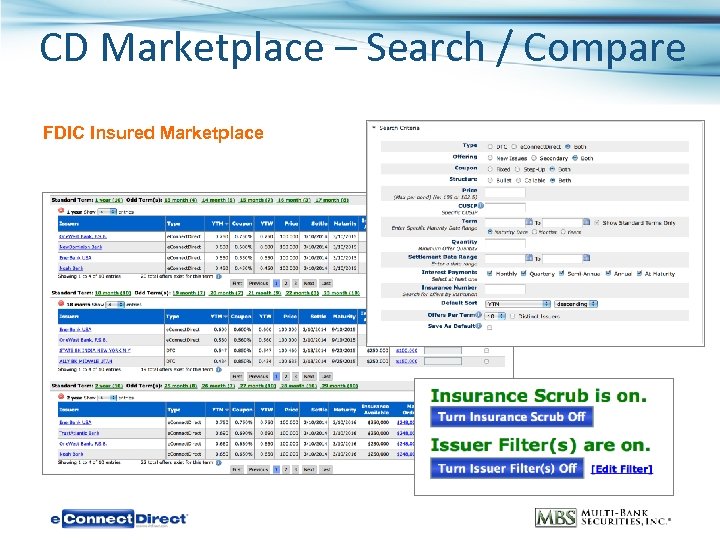Click Multi-Bank Securities logo
The height and width of the screenshot is (540, 720).
coord(603,517)
